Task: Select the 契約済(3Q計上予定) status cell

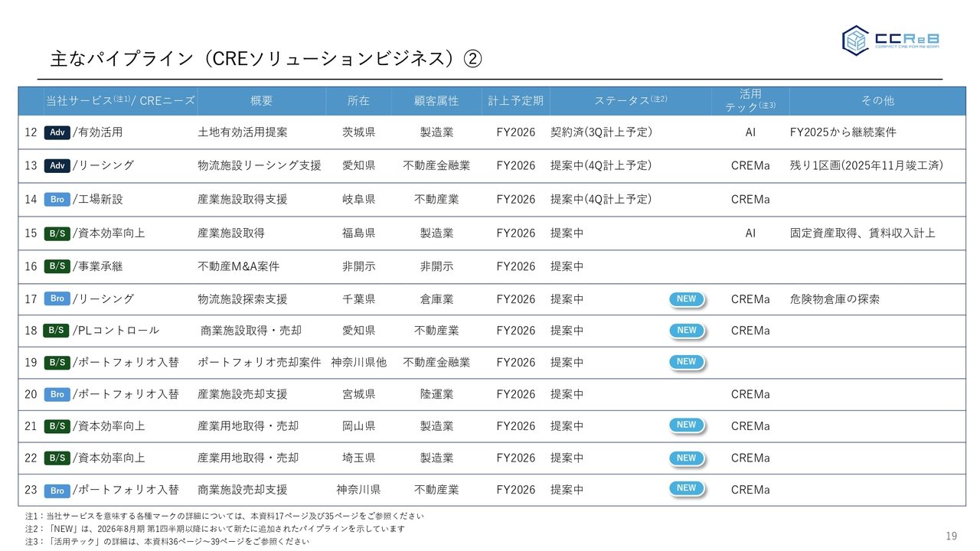Action: 601,132
